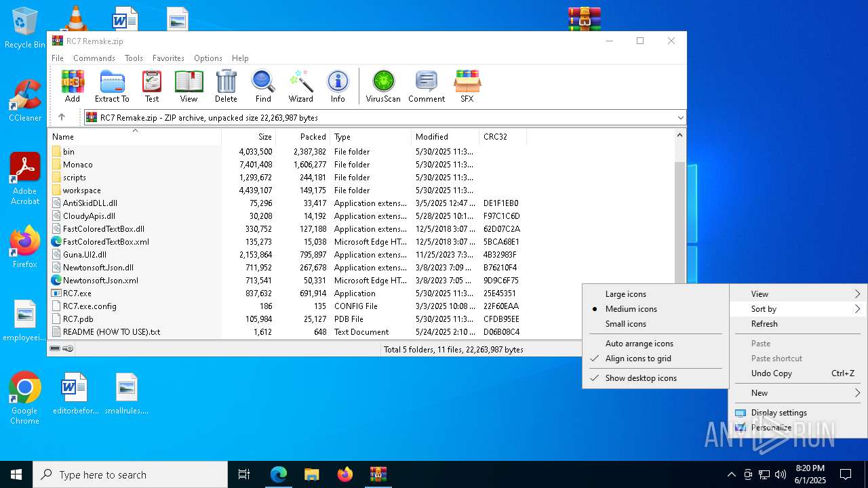
Task: Select the RC7.exe file row
Action: [286, 293]
